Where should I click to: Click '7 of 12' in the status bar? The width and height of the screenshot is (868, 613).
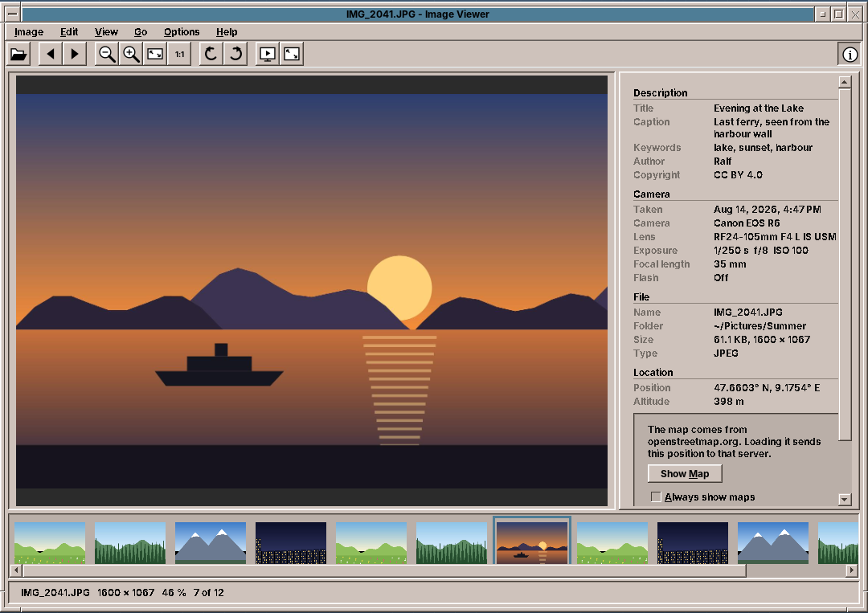(x=209, y=593)
